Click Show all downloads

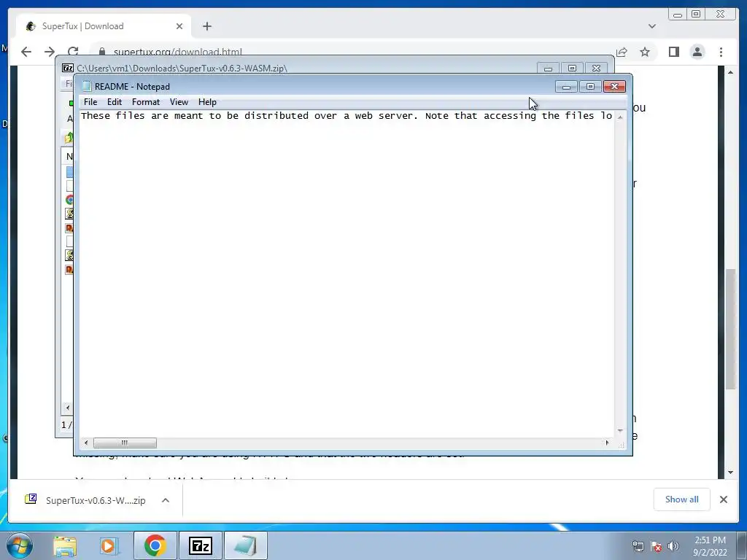(682, 499)
